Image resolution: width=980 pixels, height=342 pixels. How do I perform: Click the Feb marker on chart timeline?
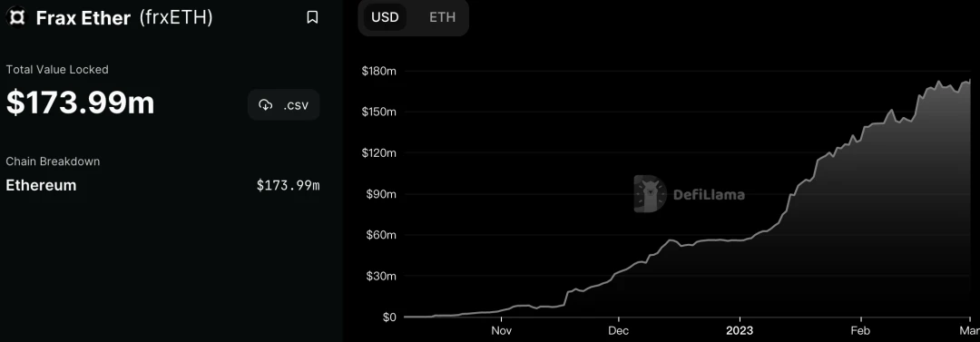point(860,331)
